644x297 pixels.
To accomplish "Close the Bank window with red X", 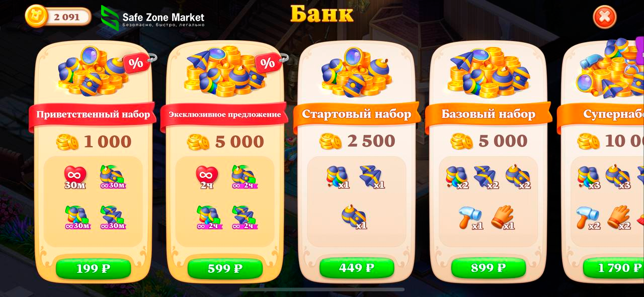I will pyautogui.click(x=604, y=18).
